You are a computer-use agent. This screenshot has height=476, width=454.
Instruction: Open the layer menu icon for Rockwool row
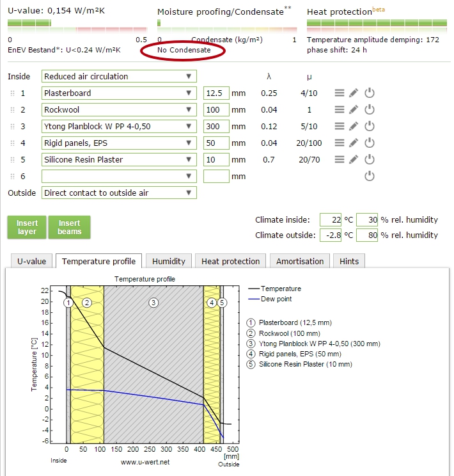pyautogui.click(x=340, y=109)
